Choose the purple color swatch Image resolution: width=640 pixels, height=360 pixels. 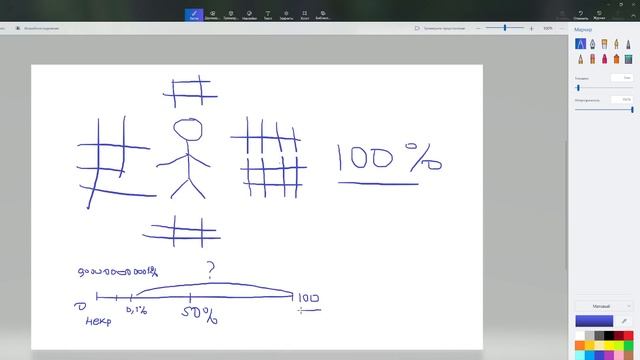(609, 356)
